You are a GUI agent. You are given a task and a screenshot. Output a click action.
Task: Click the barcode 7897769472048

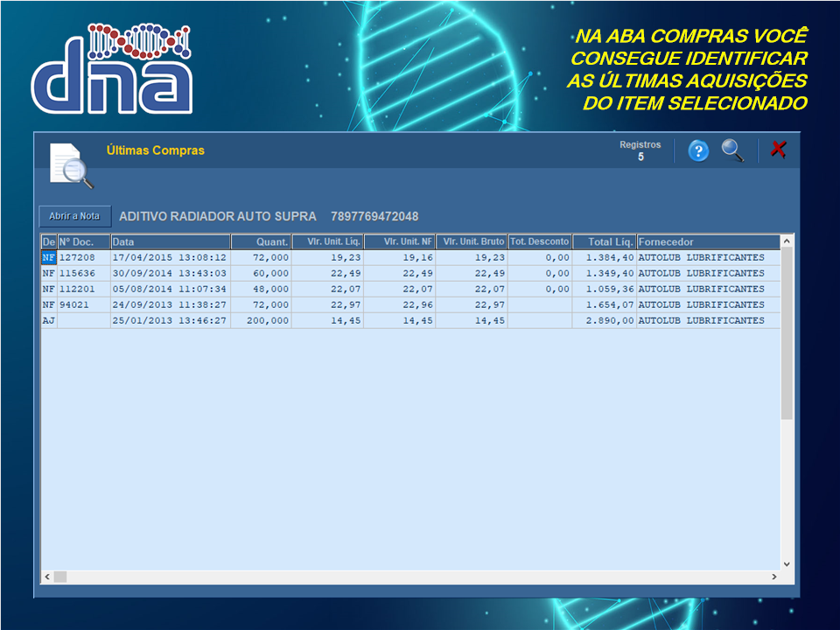pos(374,216)
